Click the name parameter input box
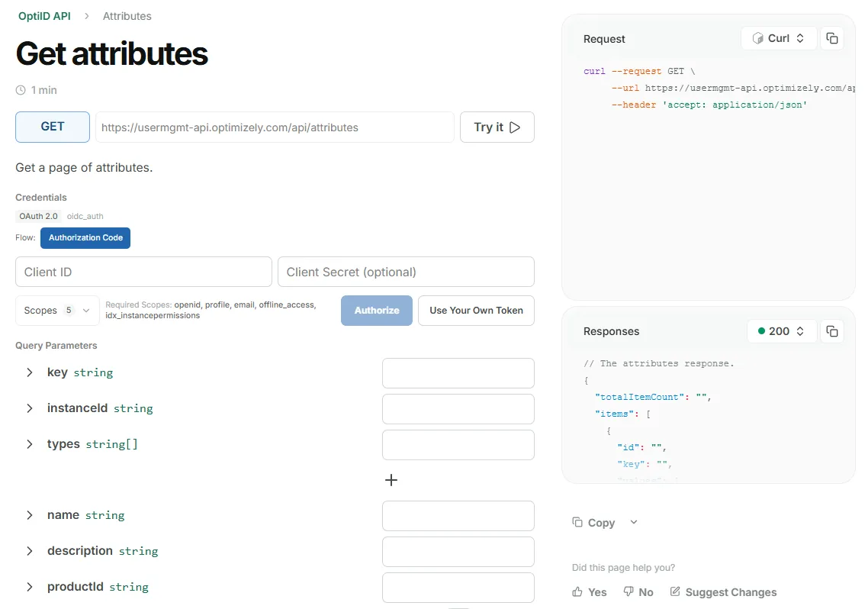 458,516
